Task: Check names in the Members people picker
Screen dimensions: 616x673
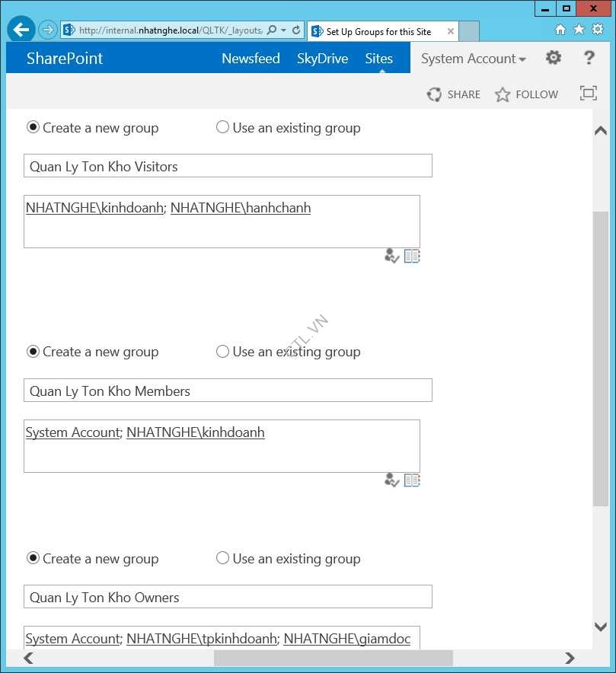Action: (x=391, y=480)
